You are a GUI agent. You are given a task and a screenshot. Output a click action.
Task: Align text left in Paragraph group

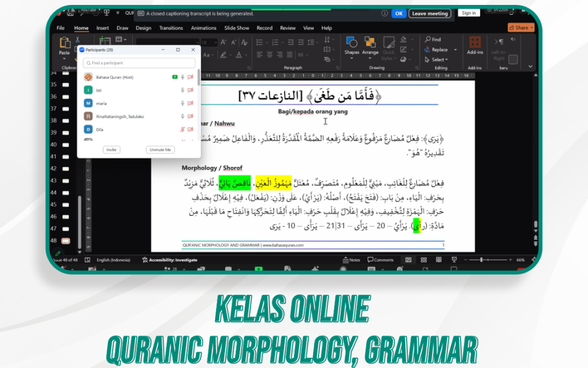[x=260, y=55]
